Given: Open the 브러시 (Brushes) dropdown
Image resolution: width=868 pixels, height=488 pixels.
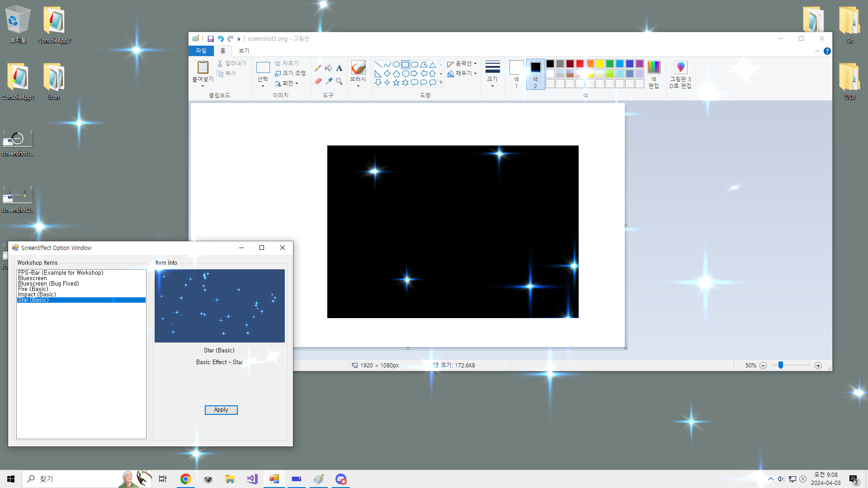Looking at the screenshot, I should click(x=358, y=86).
